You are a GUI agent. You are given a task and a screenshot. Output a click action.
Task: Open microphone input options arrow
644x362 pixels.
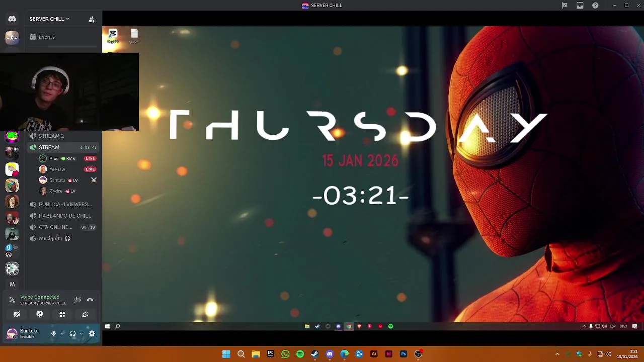click(62, 334)
